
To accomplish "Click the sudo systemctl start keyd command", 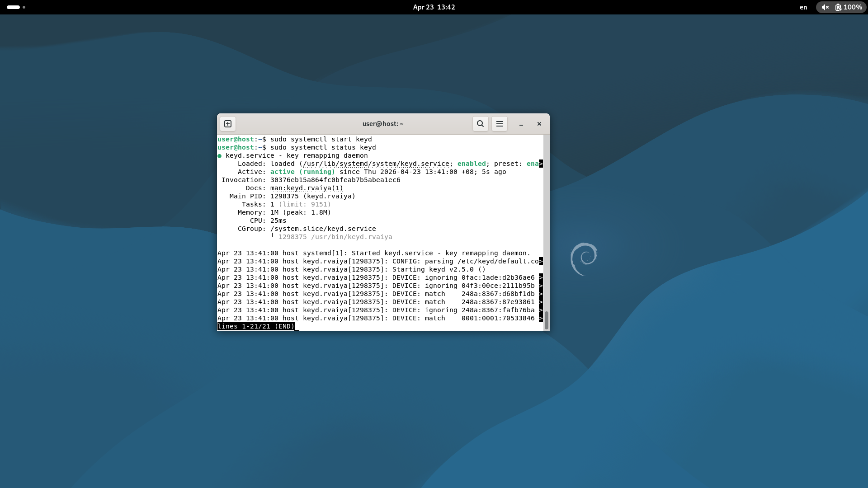I will (x=321, y=139).
